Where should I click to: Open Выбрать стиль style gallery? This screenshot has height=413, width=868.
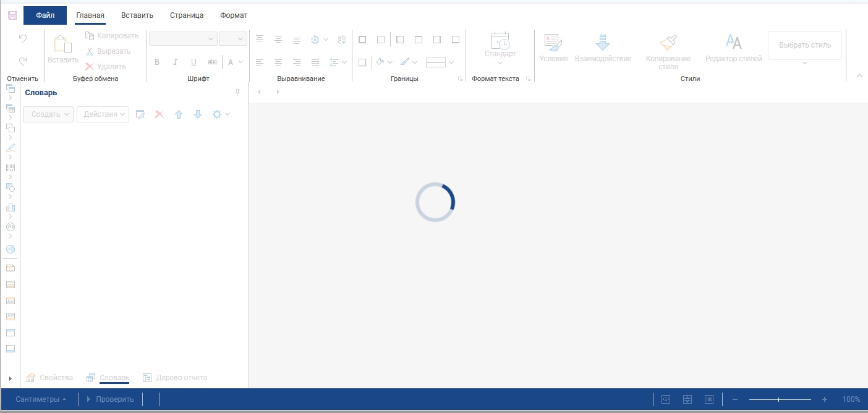pyautogui.click(x=805, y=48)
